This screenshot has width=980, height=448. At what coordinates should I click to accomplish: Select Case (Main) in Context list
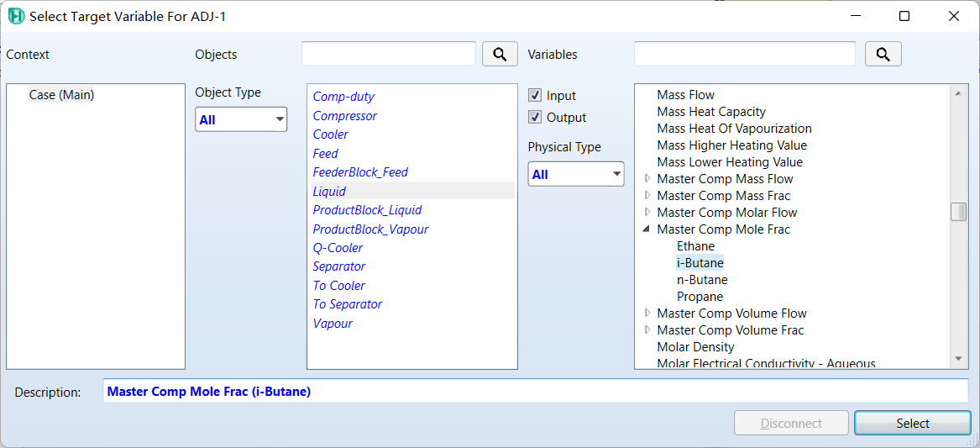[x=61, y=95]
